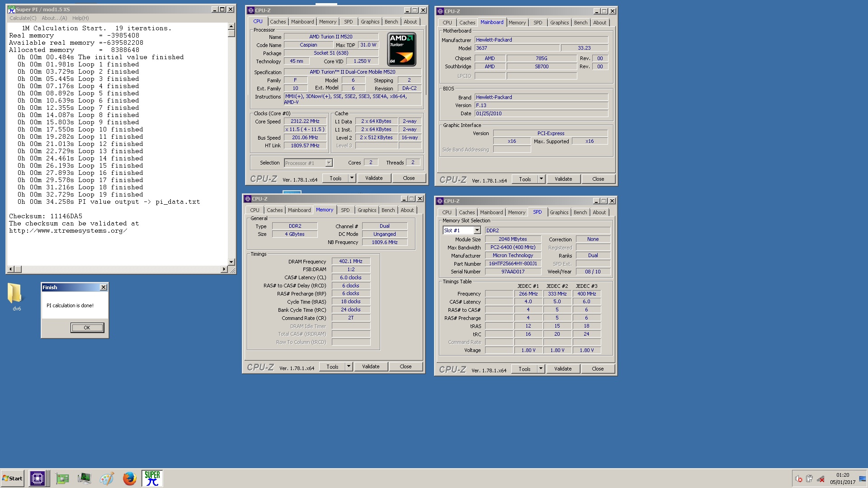
Task: Switch to Caches tab in CPU window
Action: 278,22
